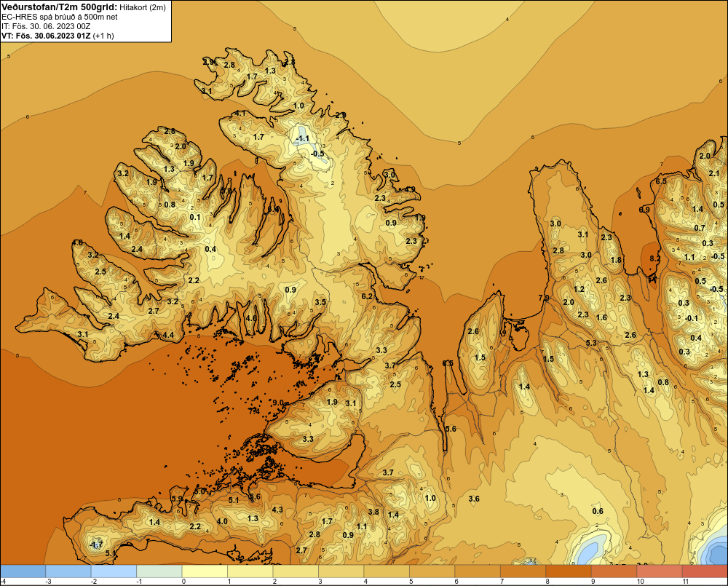Image resolution: width=728 pixels, height=586 pixels.
Task: Click the '0.7' temperature value
Action: pos(699,228)
